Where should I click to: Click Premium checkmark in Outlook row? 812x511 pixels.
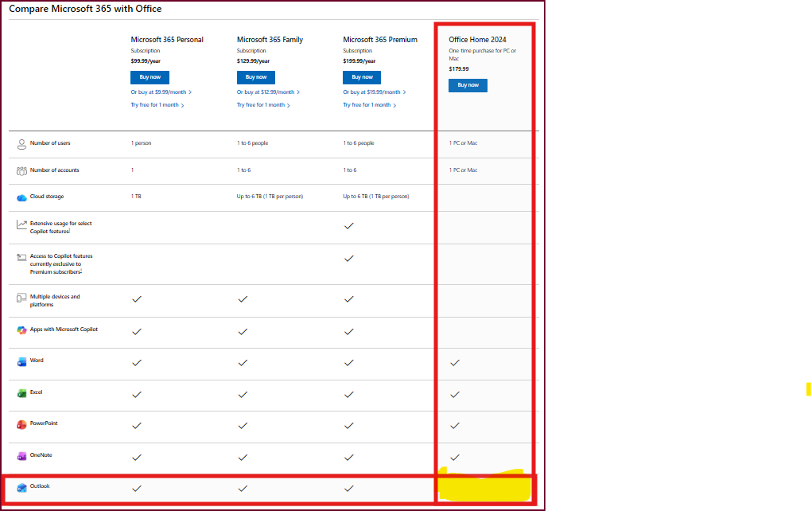click(x=349, y=489)
